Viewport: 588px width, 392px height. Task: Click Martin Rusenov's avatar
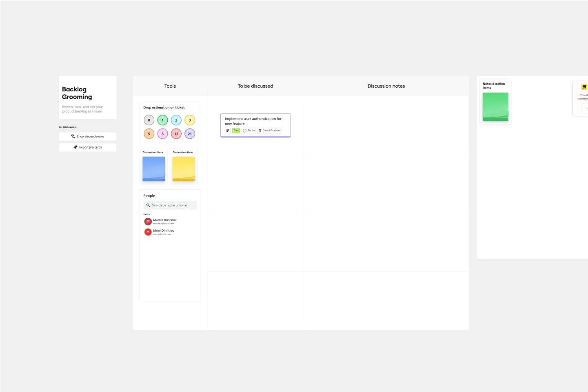point(148,221)
